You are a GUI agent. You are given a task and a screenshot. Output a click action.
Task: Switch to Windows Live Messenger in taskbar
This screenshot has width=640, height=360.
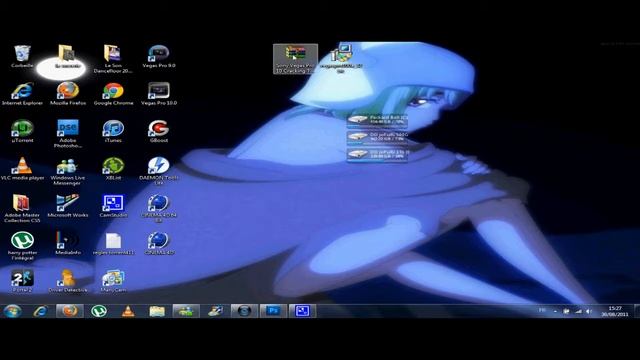(x=186, y=311)
